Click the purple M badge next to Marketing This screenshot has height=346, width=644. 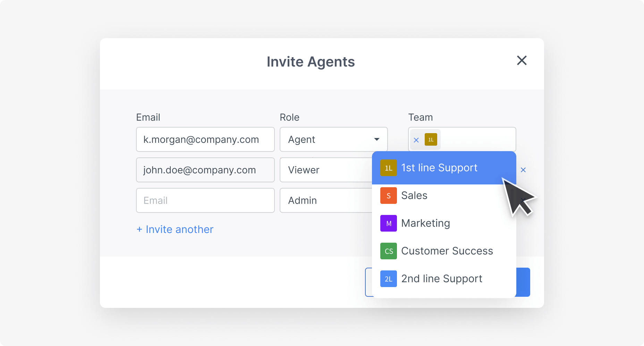pos(388,223)
